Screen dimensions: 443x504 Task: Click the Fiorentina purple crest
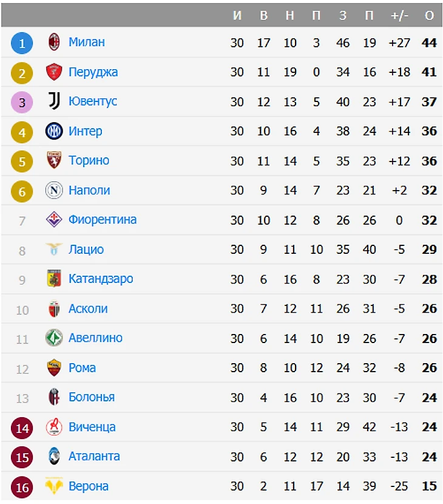coord(54,220)
